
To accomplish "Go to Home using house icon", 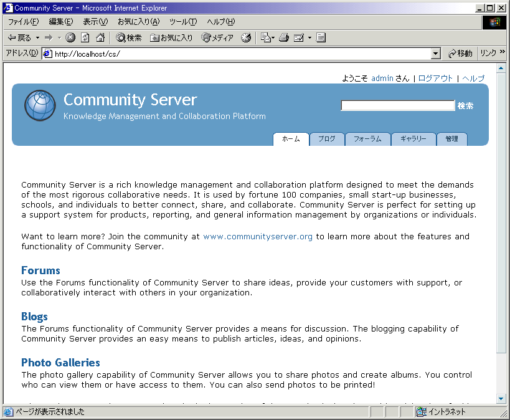I will pyautogui.click(x=100, y=38).
